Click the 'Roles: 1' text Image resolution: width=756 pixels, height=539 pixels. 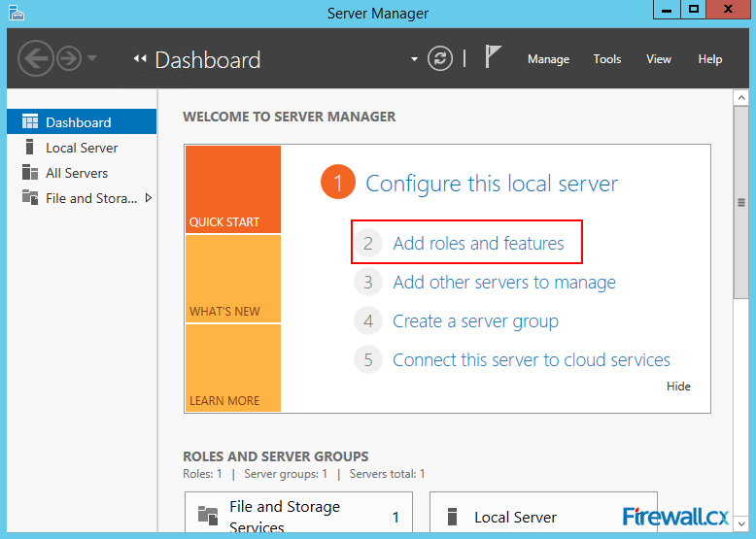pos(202,474)
